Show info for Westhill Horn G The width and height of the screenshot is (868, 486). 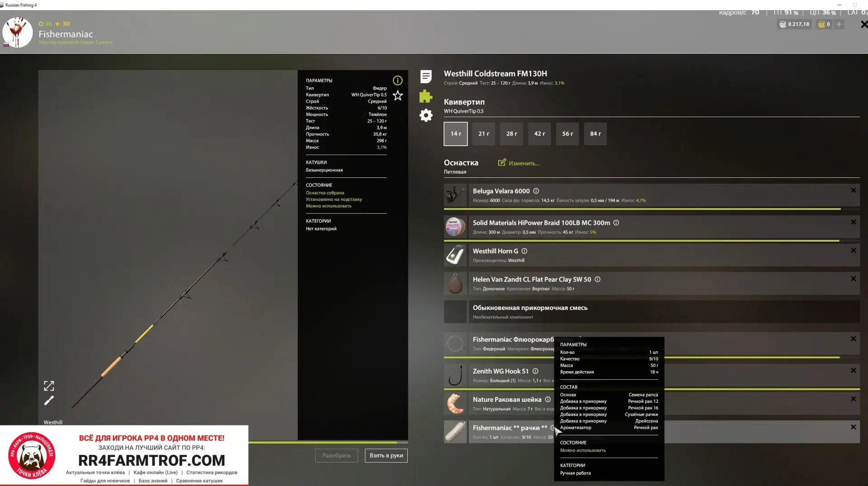pyautogui.click(x=524, y=251)
